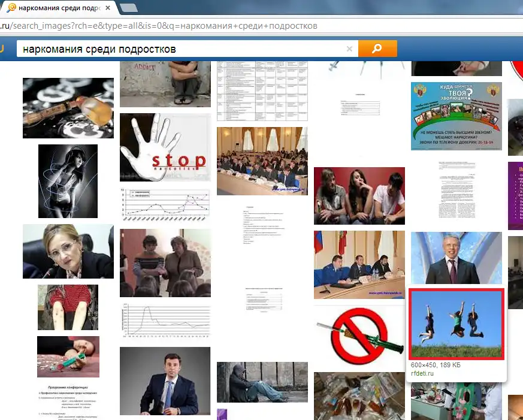Open the smiling man against blue sky photo
Screen dimensions: 523x420
(456, 258)
